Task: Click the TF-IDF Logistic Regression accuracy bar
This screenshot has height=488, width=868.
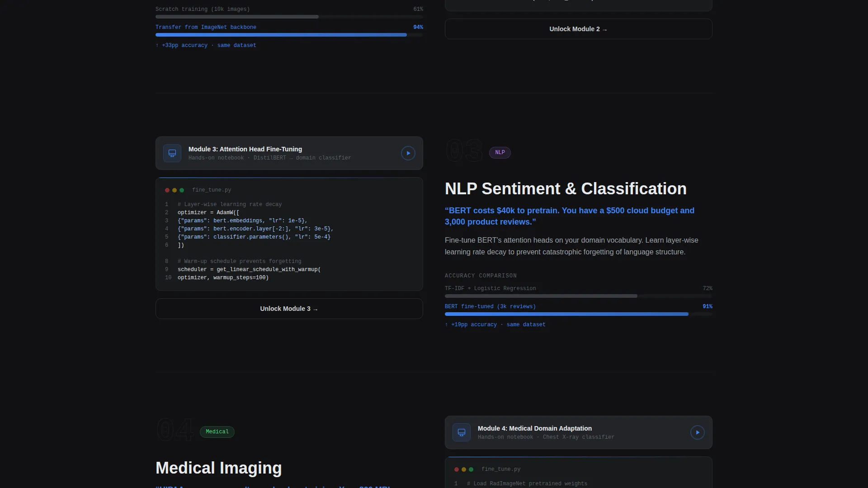Action: click(x=578, y=296)
